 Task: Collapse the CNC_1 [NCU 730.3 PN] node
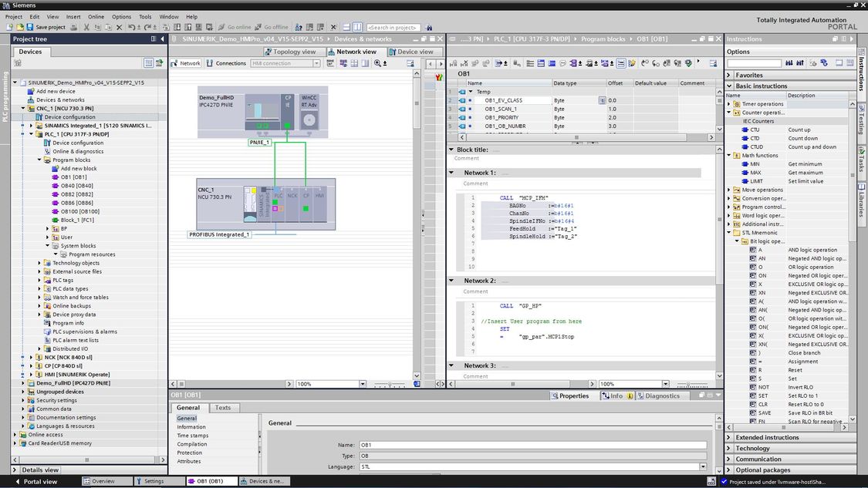23,109
